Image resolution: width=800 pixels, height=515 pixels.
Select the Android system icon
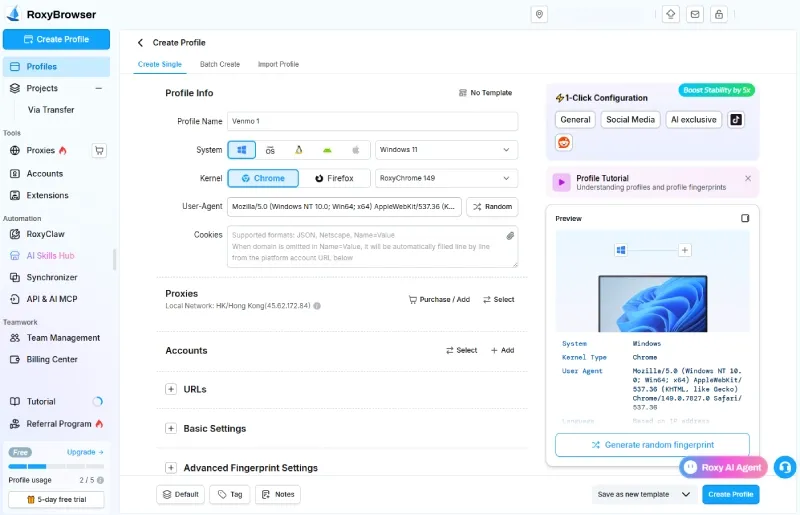327,150
